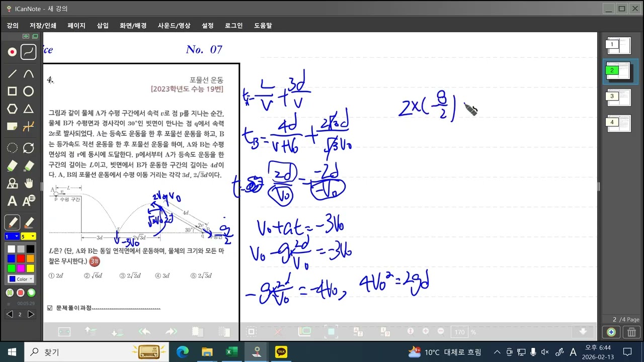Pick the black color swatch
Screen dimensions: 644x362
coord(30,249)
